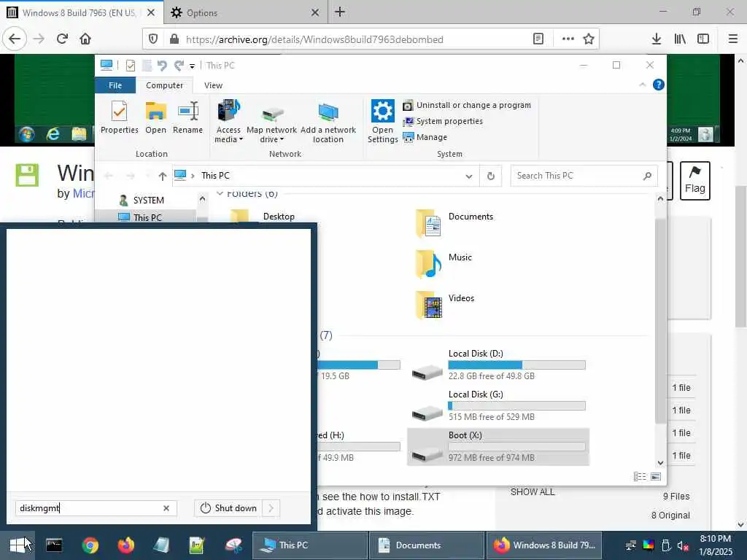The image size is (747, 560).
Task: Click the Explorer help question mark icon
Action: coord(659,85)
